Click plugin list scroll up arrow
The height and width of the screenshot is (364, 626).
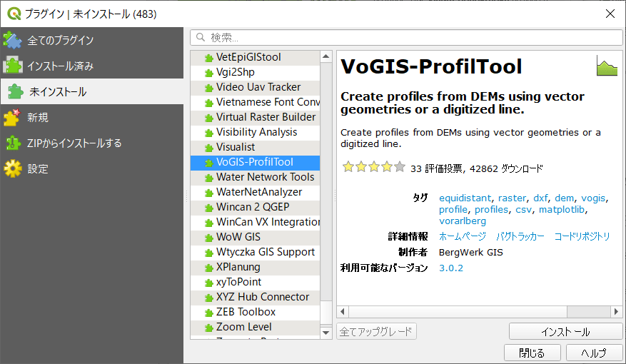325,56
